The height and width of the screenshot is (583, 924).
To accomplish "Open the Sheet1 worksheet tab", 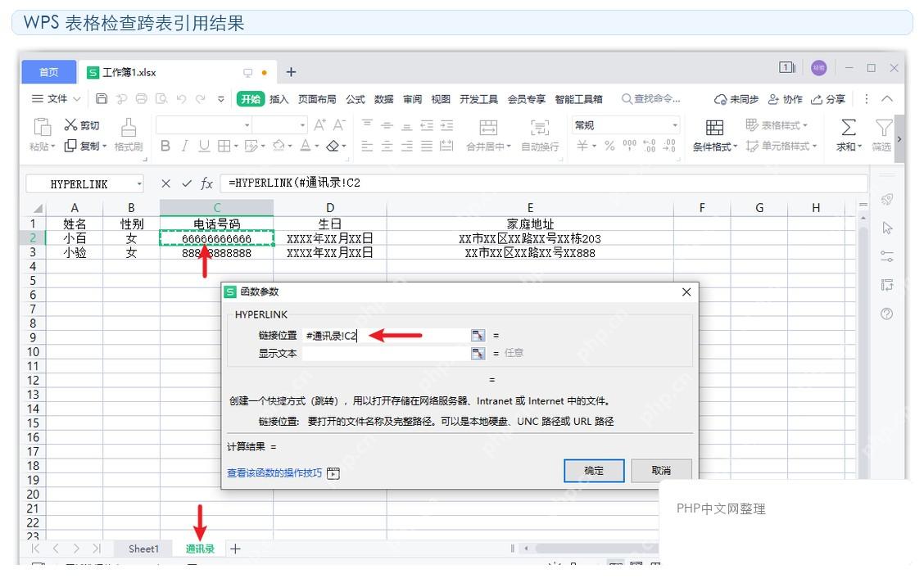I will 144,549.
